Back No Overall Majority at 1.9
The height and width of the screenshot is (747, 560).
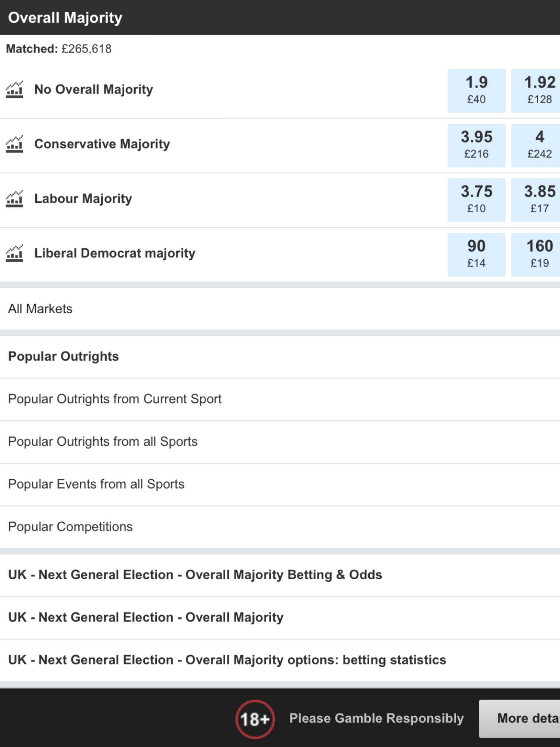coord(477,91)
